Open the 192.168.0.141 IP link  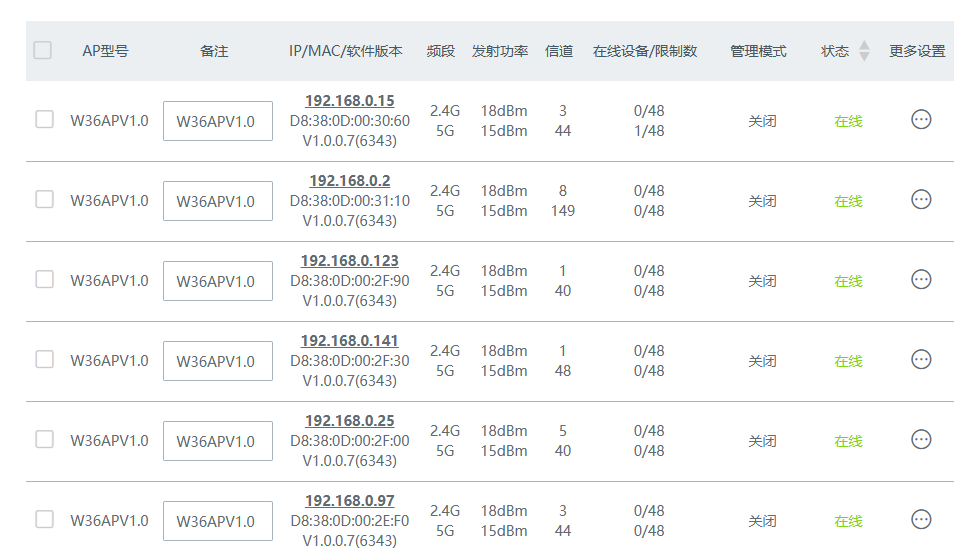point(349,341)
